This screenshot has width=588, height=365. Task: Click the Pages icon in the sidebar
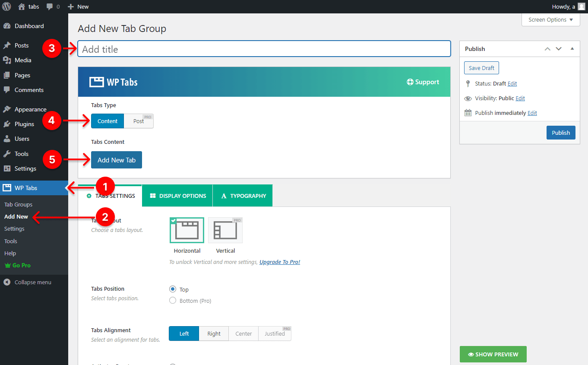[7, 75]
